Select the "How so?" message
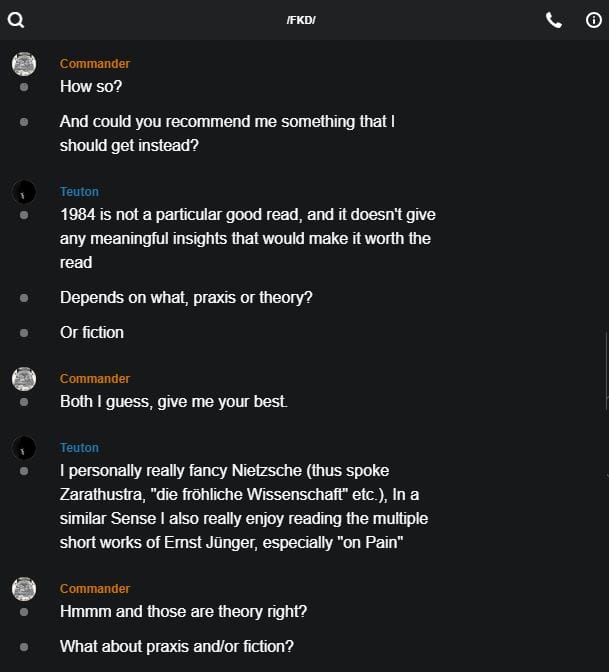 click(x=91, y=87)
